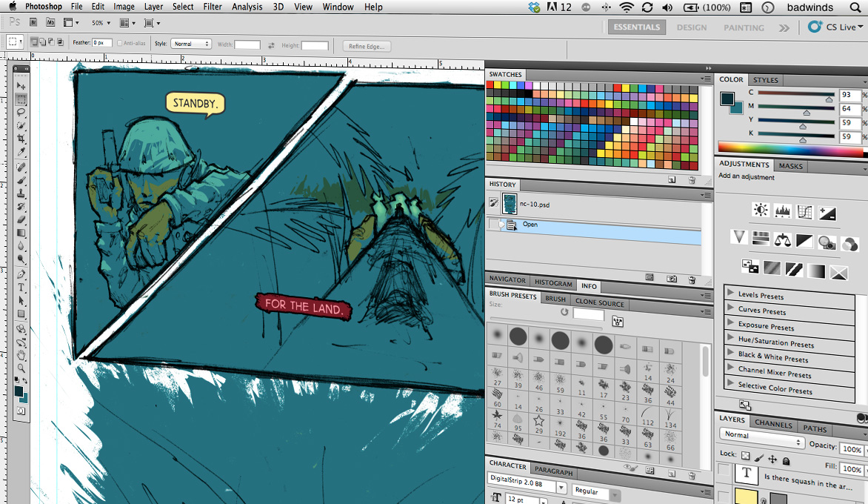
Task: Select the Crop tool
Action: pos(21,139)
